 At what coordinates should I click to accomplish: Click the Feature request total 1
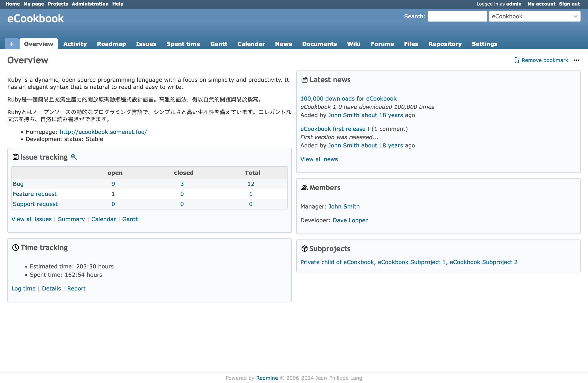click(x=251, y=194)
